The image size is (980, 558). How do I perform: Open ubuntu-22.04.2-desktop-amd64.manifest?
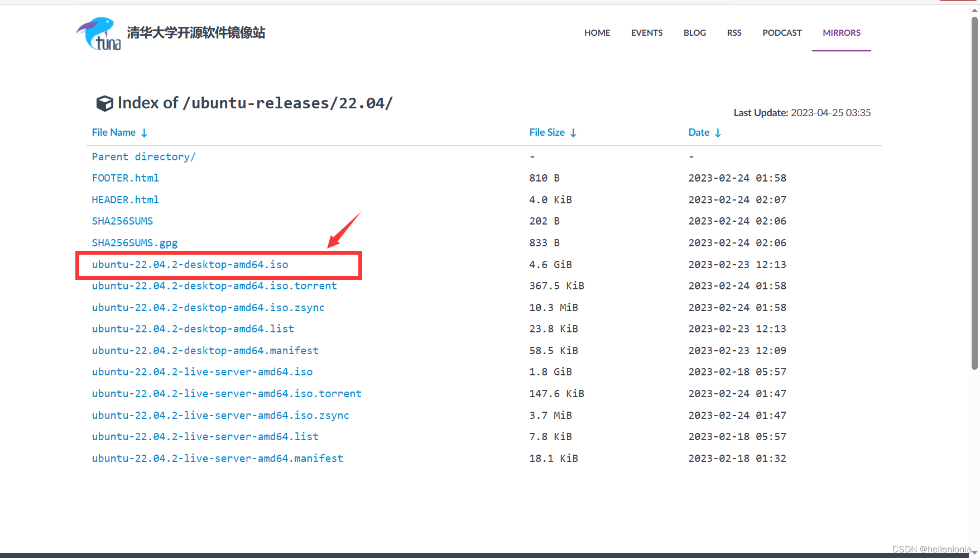coord(205,351)
